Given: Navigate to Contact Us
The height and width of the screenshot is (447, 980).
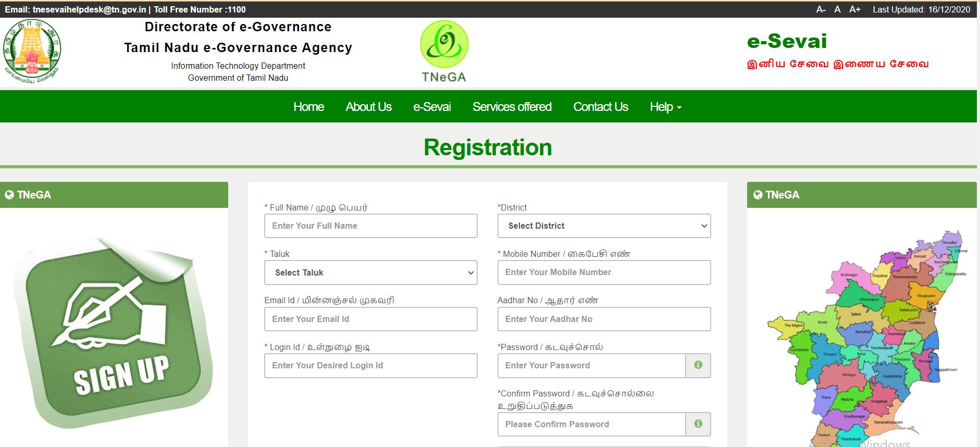Looking at the screenshot, I should [600, 107].
